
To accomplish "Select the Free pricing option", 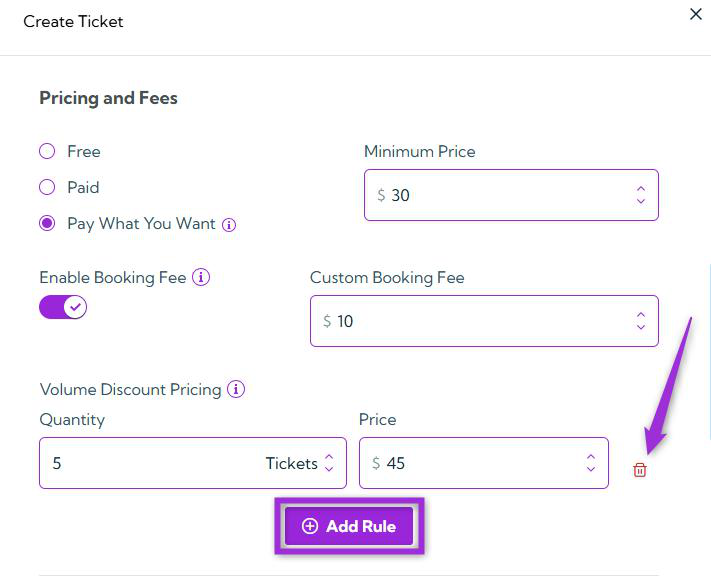I will coord(47,152).
